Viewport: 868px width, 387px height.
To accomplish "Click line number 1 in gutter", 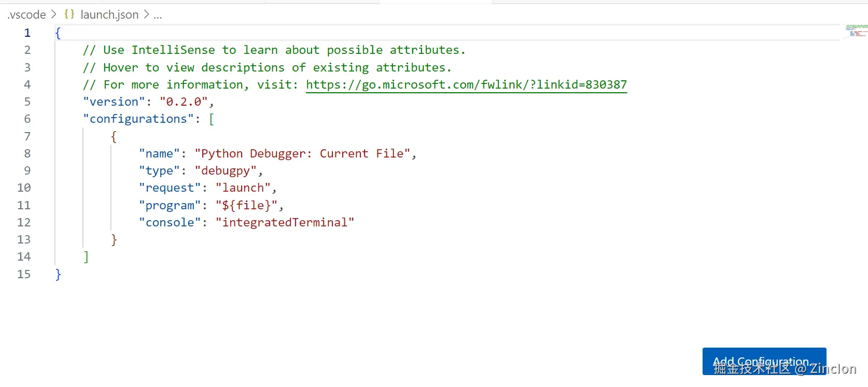I will point(27,33).
